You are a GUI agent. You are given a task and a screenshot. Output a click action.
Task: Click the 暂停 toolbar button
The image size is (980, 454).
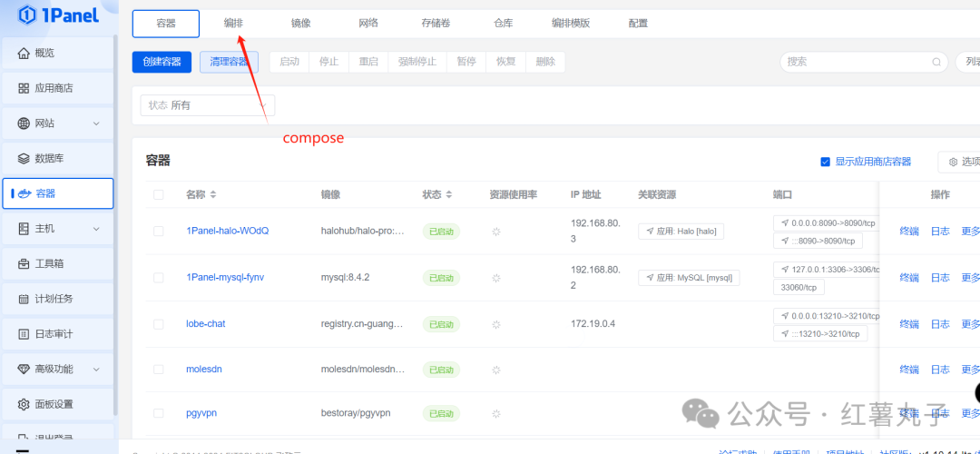466,62
